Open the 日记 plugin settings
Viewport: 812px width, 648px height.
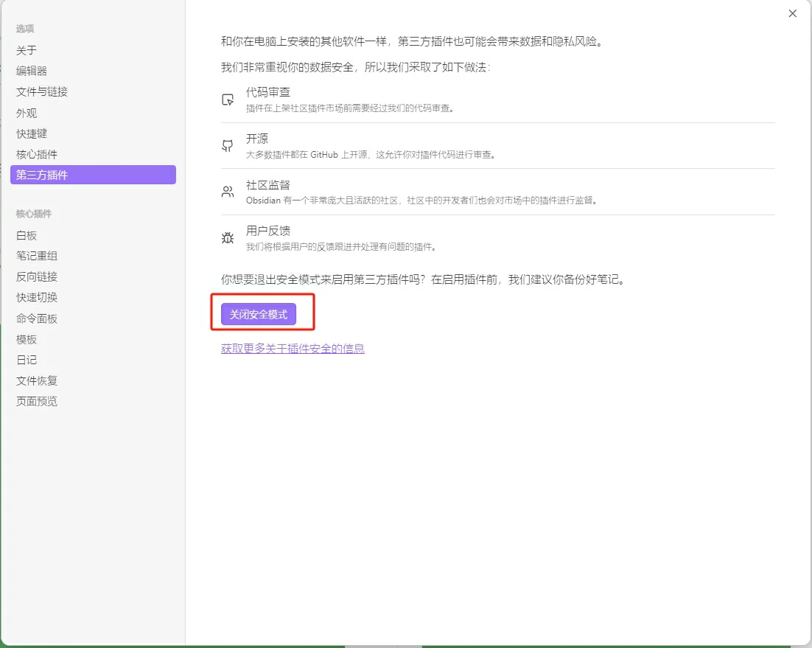(27, 360)
